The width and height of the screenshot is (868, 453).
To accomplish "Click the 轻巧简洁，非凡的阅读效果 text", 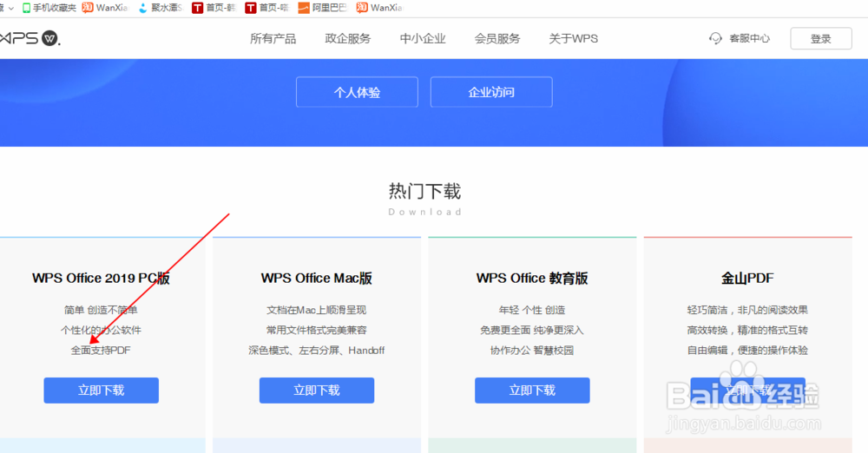I will (747, 310).
